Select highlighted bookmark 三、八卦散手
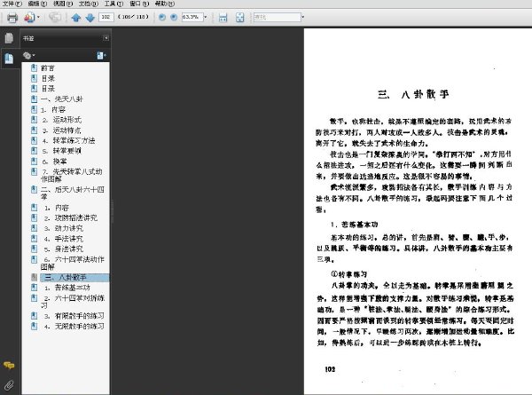Image resolution: width=532 pixels, height=395 pixels. (x=74, y=278)
